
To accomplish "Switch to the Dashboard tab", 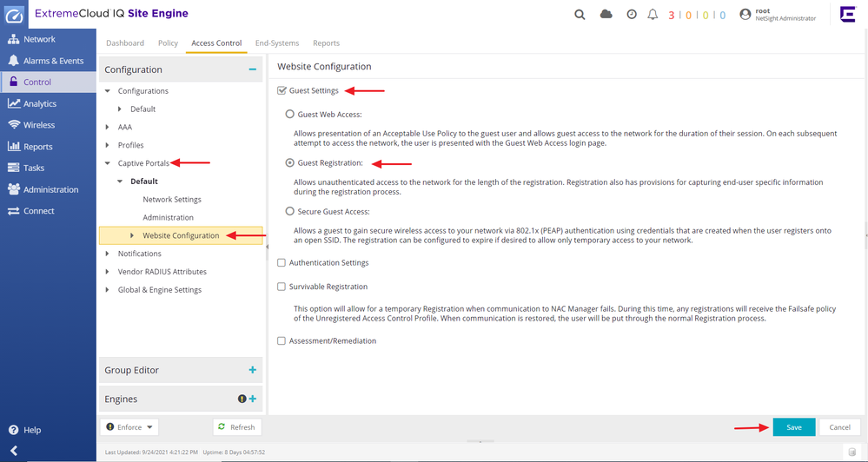I will click(x=125, y=43).
